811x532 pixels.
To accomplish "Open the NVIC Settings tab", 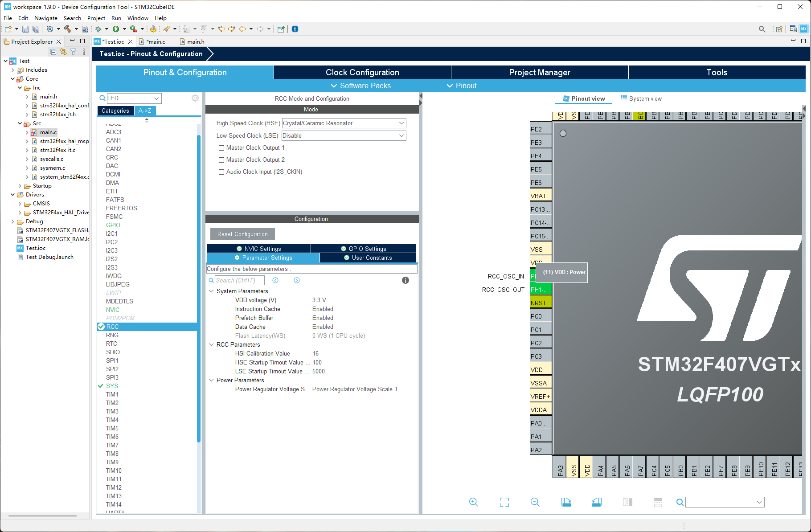I will (258, 249).
